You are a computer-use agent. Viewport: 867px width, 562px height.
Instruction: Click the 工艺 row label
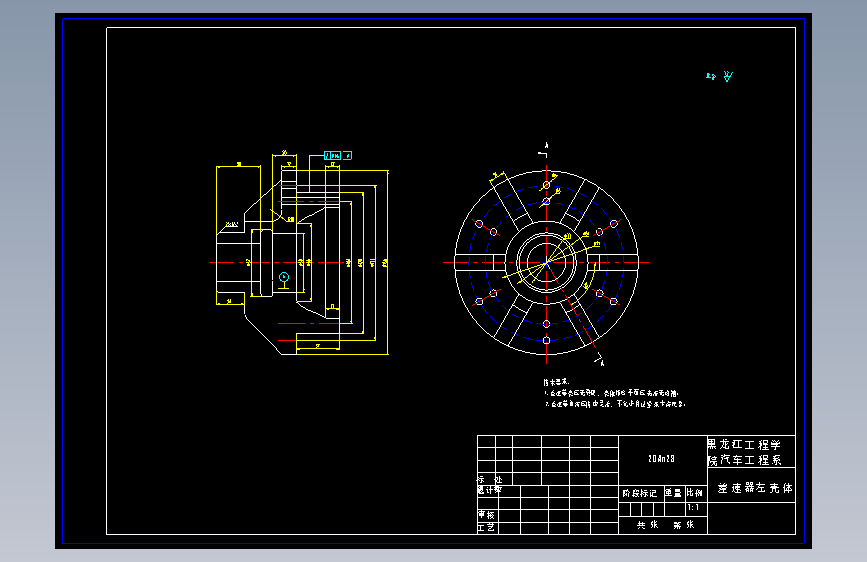[487, 527]
